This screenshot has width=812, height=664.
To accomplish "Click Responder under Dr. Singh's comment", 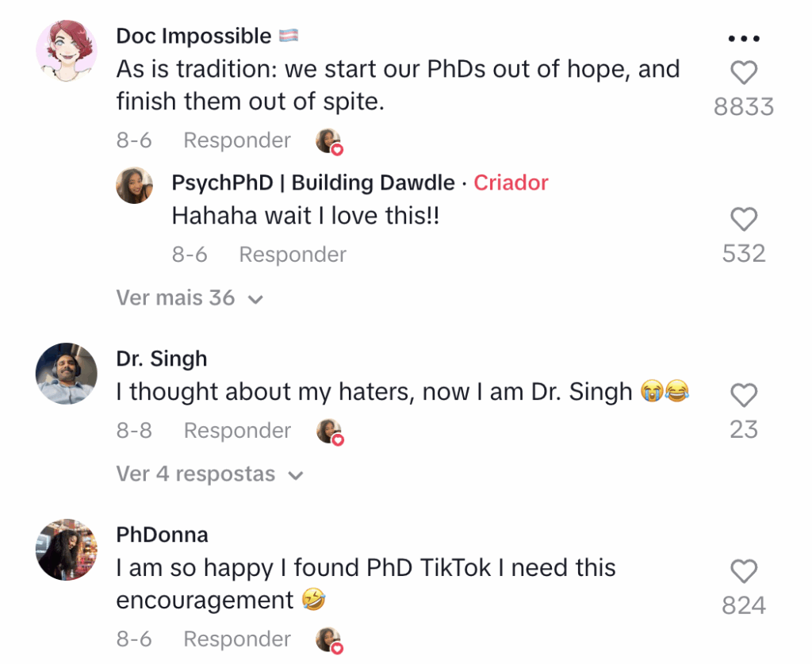I will click(x=237, y=431).
